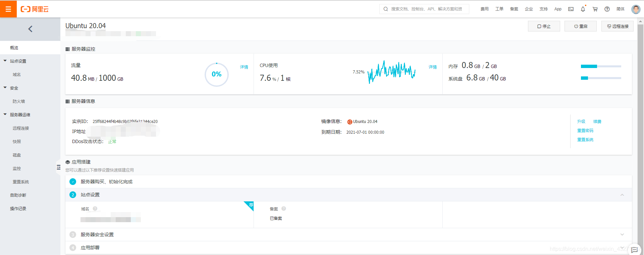This screenshot has height=255, width=644.
Task: Open 详情 link for 流量
Action: point(244,67)
